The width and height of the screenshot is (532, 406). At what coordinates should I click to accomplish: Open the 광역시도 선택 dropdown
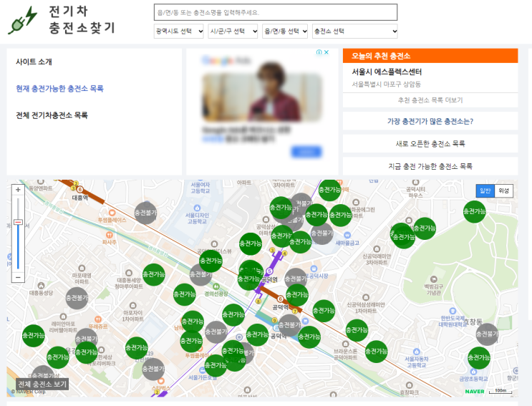pyautogui.click(x=179, y=32)
